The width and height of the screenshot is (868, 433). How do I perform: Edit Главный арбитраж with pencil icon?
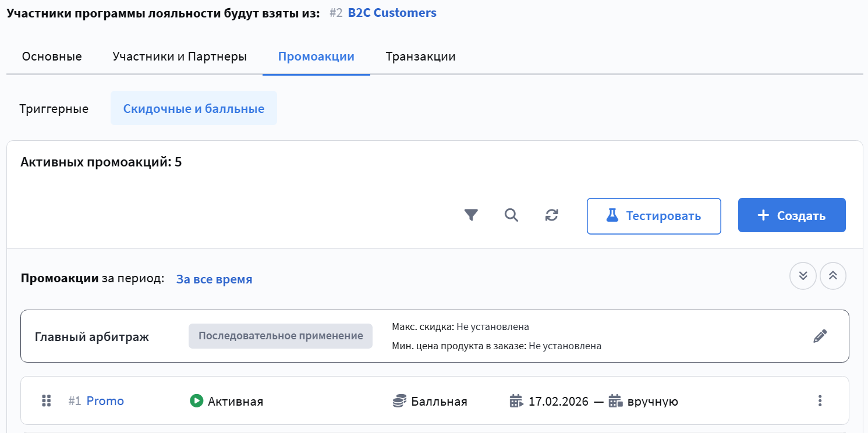coord(820,336)
